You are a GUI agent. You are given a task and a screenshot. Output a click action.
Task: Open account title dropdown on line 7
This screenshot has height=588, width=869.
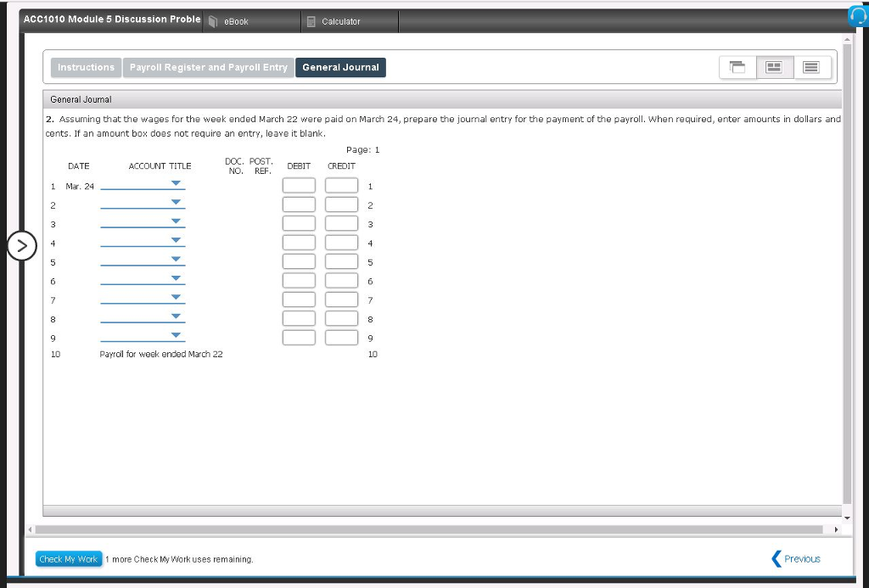pos(143,298)
